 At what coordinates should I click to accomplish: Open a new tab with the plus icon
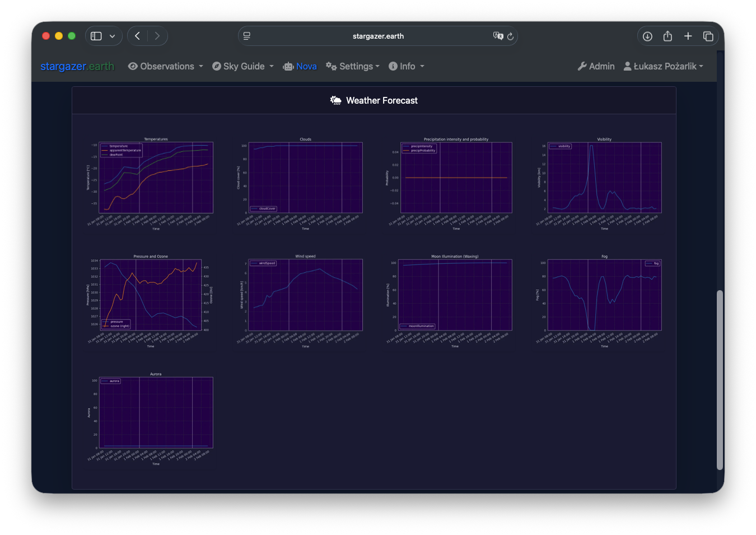tap(688, 36)
